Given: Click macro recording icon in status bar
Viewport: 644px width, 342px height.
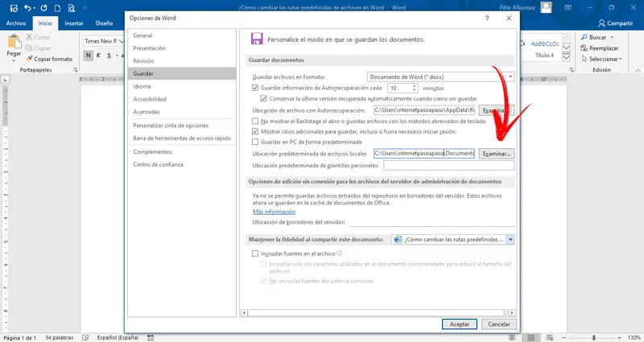Looking at the screenshot, I should point(151,337).
